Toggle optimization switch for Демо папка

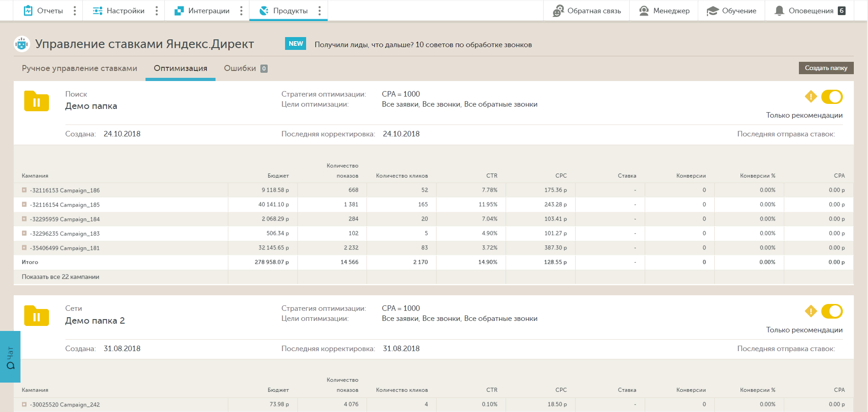tap(832, 97)
